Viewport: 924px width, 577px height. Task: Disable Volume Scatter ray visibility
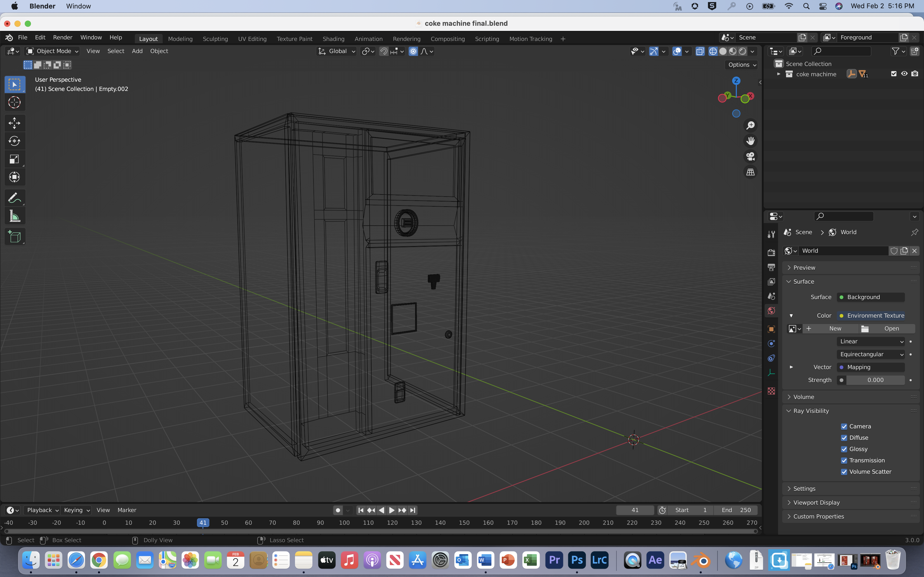click(x=844, y=472)
